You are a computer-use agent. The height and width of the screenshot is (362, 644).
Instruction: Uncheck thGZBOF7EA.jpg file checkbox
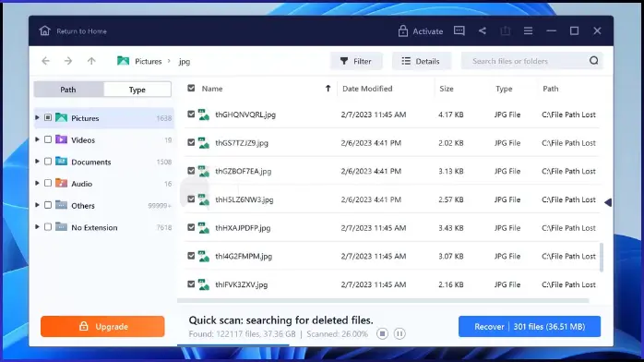(191, 171)
